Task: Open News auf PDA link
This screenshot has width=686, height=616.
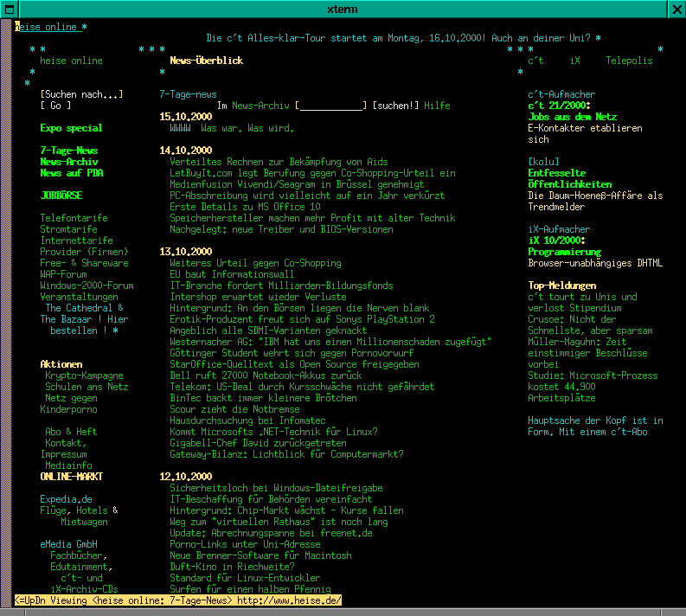Action: tap(71, 173)
